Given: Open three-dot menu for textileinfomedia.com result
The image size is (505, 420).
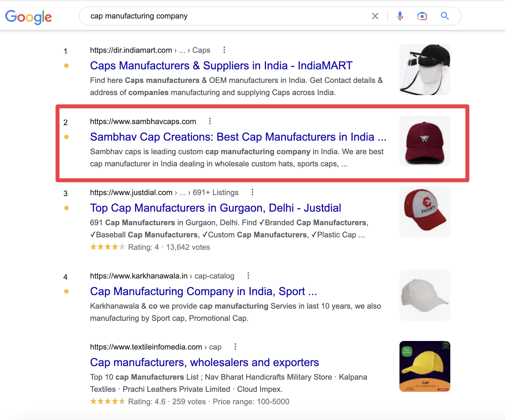Looking at the screenshot, I should tap(235, 347).
